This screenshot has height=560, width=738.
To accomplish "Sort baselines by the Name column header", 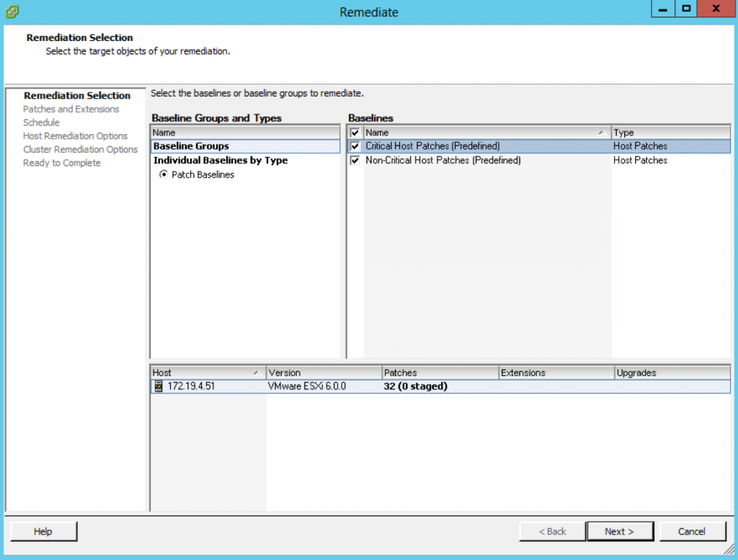I will point(486,133).
